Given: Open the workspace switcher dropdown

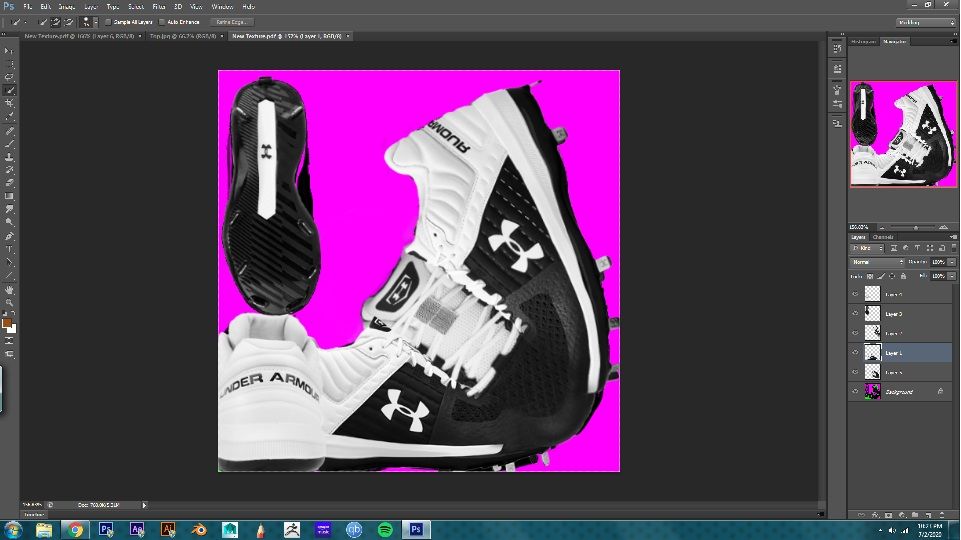Looking at the screenshot, I should (x=925, y=22).
